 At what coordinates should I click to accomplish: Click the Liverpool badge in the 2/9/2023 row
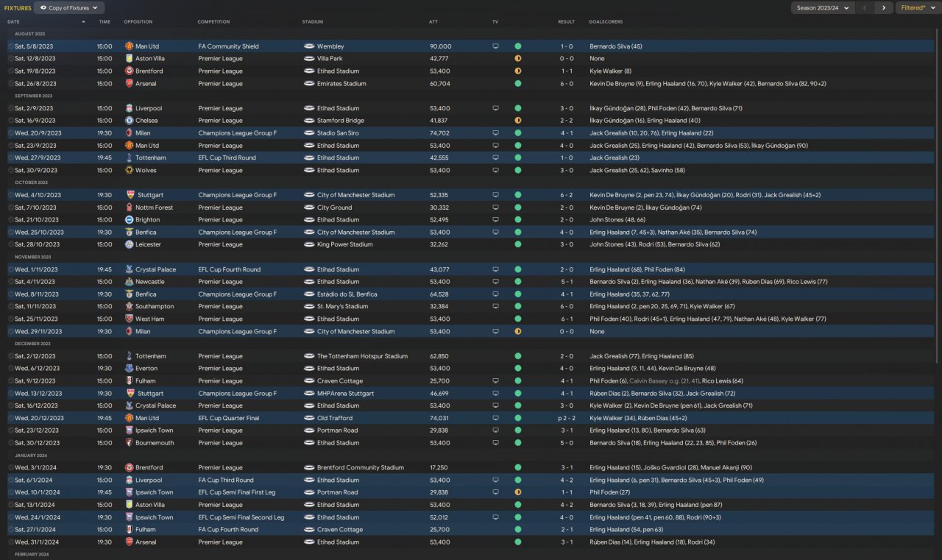(x=129, y=108)
